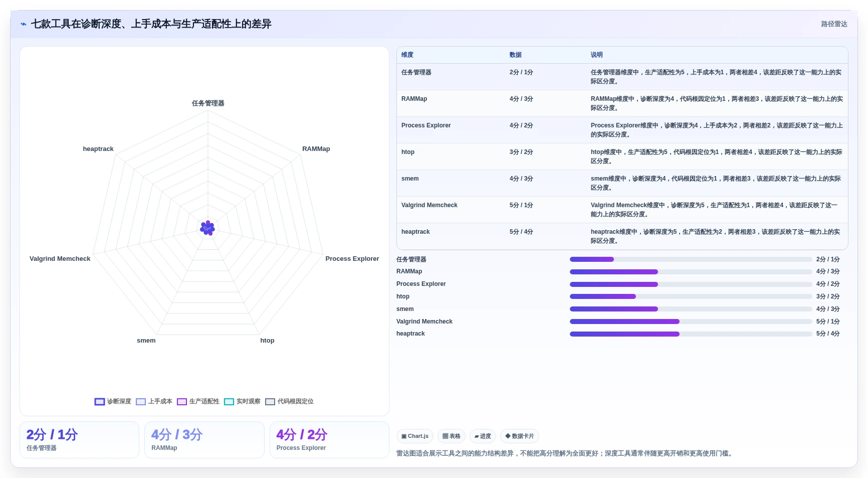Click the 2分 / 1分 value in 任务管理器 table row
The height and width of the screenshot is (478, 868).
click(521, 72)
